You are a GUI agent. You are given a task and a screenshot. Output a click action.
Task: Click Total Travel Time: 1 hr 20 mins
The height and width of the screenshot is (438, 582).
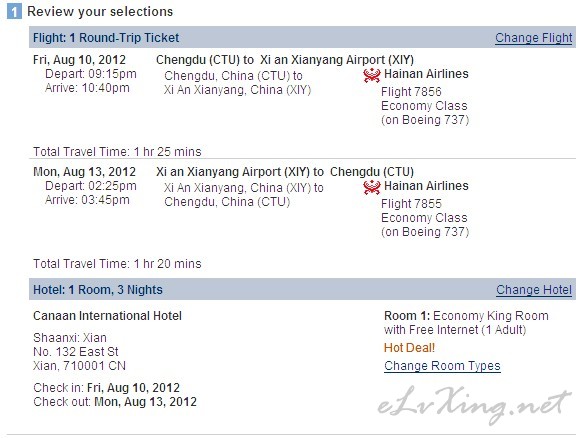point(117,264)
